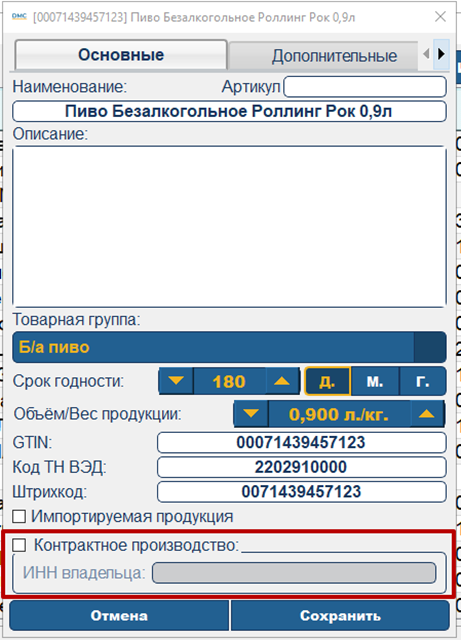Switch to the Основные tab

point(121,55)
